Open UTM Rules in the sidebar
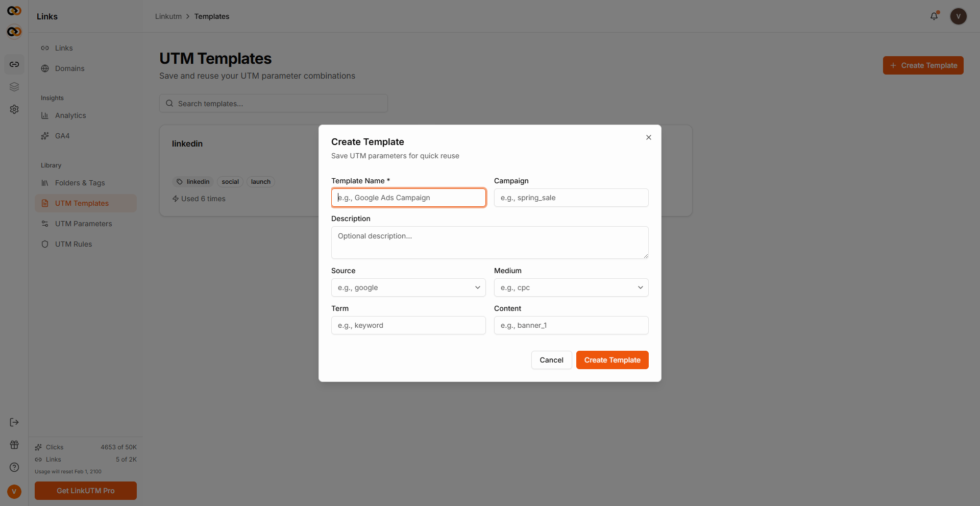This screenshot has height=506, width=980. click(x=86, y=244)
